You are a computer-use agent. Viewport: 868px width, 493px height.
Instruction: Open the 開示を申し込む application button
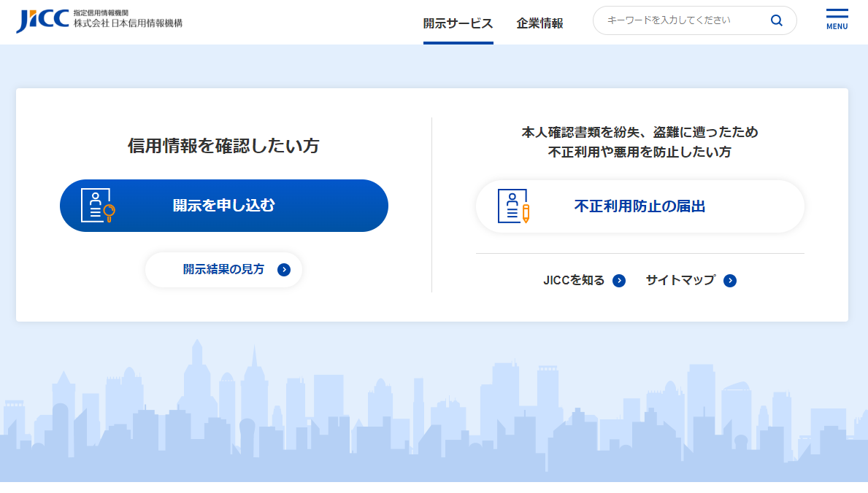coord(223,205)
